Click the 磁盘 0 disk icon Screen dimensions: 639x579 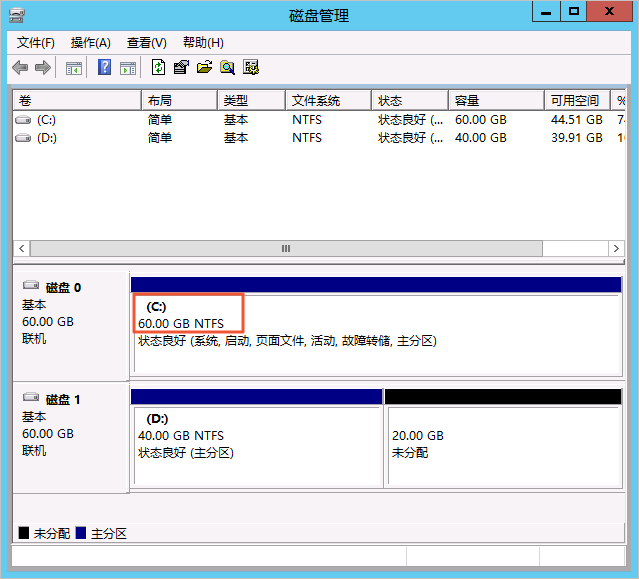coord(31,285)
